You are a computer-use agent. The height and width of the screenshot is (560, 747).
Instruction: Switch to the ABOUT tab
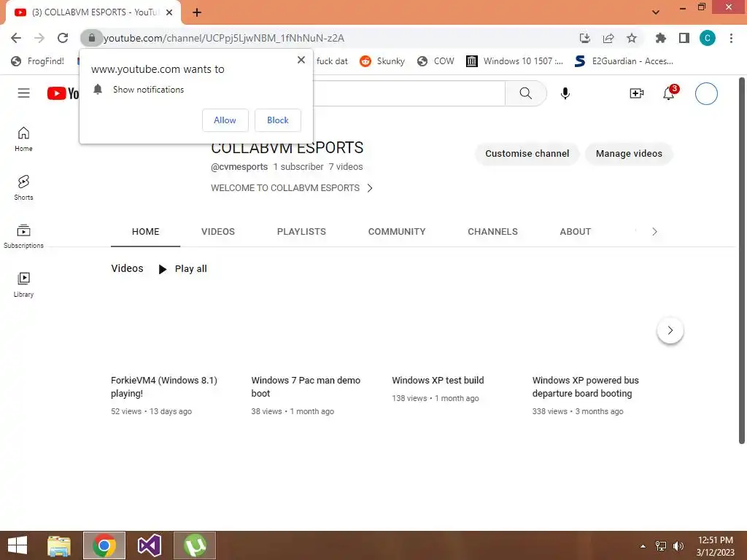[x=575, y=232]
